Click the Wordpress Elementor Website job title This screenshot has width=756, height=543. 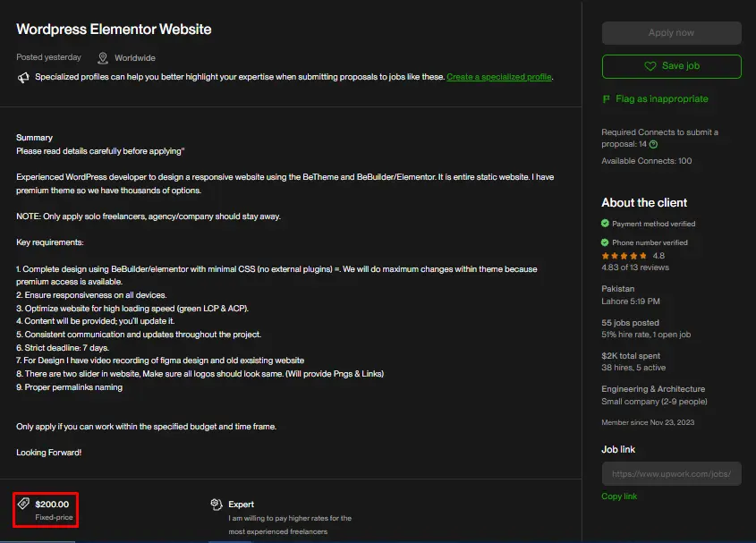pos(114,29)
